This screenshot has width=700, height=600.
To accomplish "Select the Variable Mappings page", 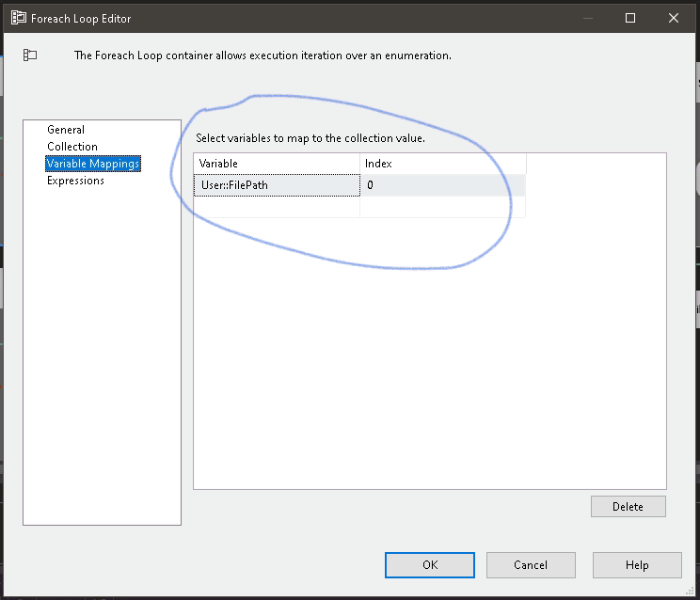I will pyautogui.click(x=93, y=164).
